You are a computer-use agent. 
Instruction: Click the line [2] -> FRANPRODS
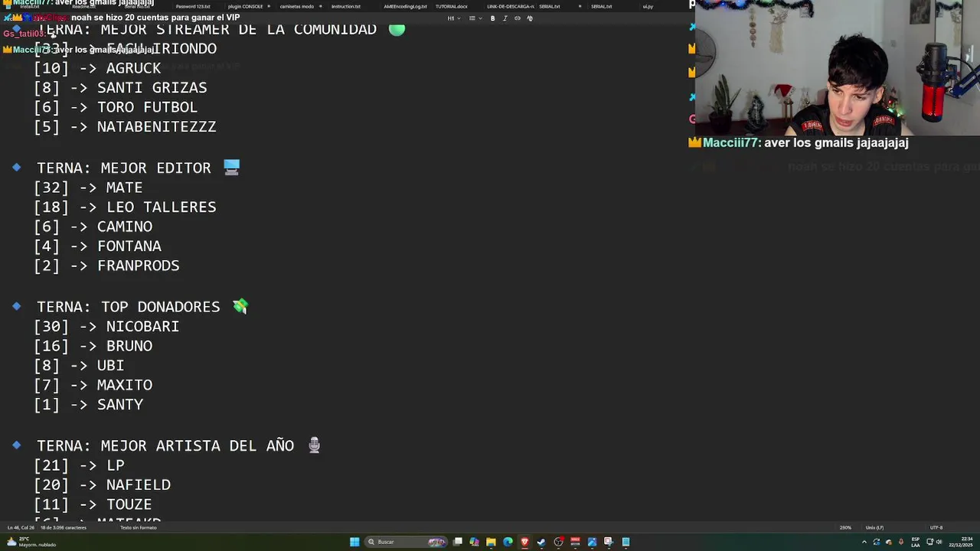tap(106, 266)
